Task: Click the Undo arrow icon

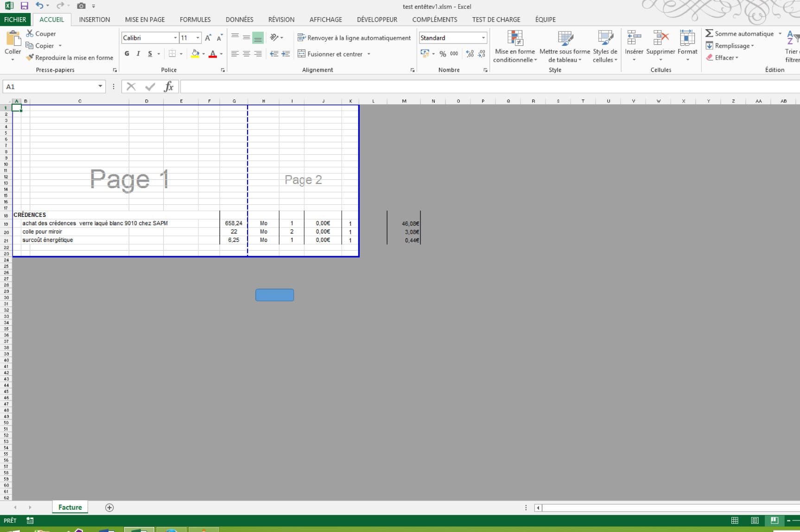Action: click(x=39, y=6)
